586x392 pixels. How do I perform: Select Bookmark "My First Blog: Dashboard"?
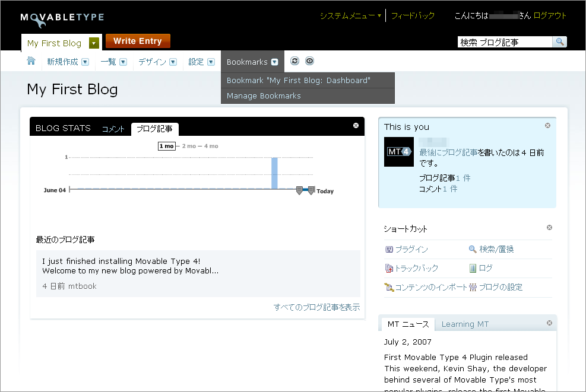point(308,80)
